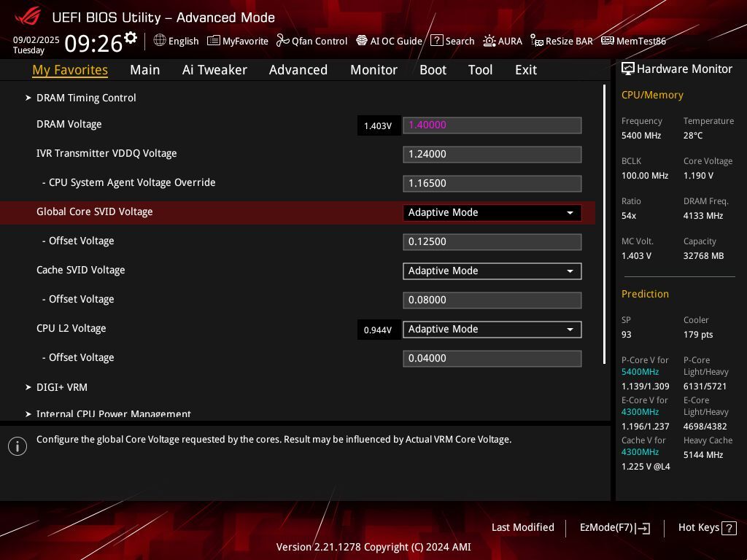Viewport: 747px width, 560px height.
Task: Click the 179 pts cooler score
Action: pos(698,334)
